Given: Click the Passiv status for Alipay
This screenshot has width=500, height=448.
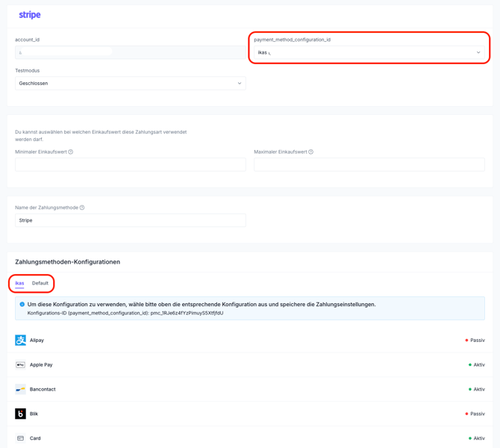Looking at the screenshot, I should (x=475, y=340).
